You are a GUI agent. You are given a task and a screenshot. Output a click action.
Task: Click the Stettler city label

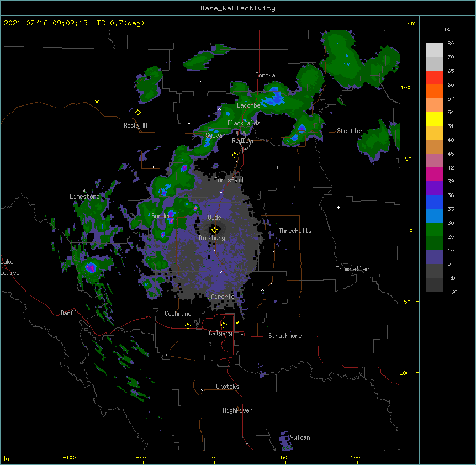(350, 131)
